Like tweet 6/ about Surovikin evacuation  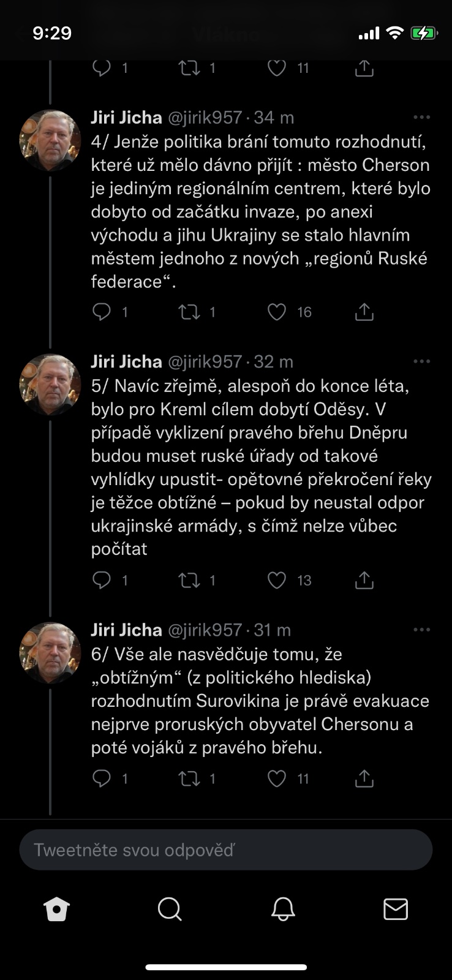click(277, 778)
